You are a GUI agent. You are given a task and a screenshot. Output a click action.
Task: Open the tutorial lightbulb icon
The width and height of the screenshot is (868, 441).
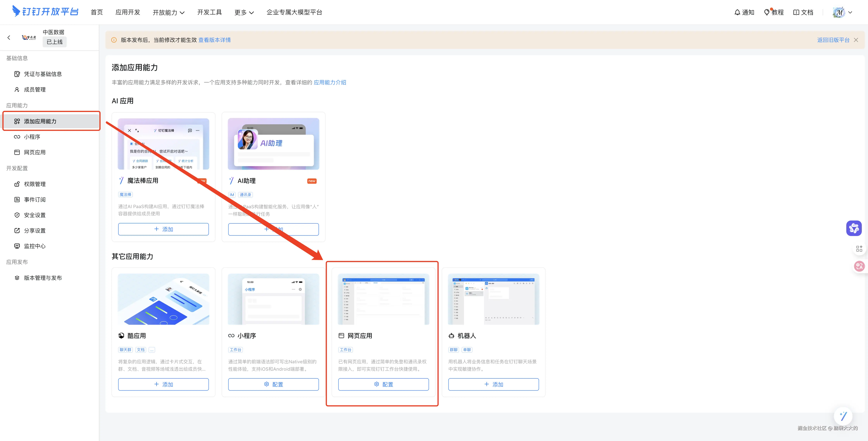[x=767, y=12]
